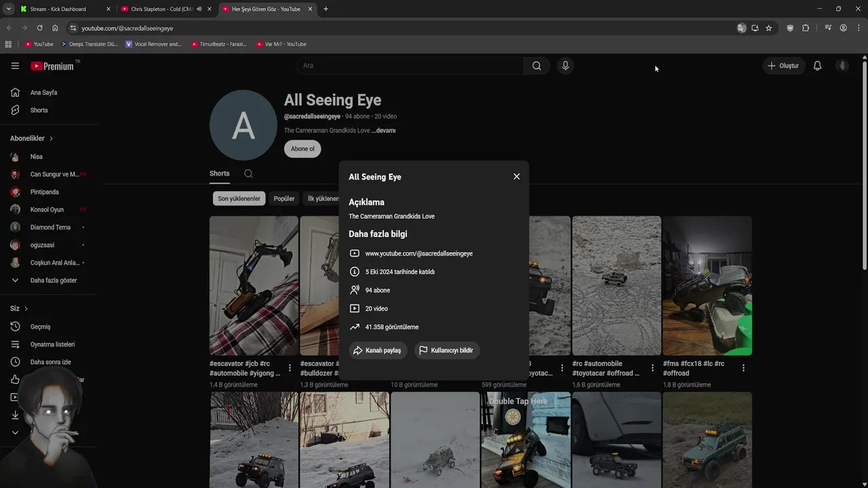Open the notifications bell
This screenshot has width=868, height=488.
[817, 66]
